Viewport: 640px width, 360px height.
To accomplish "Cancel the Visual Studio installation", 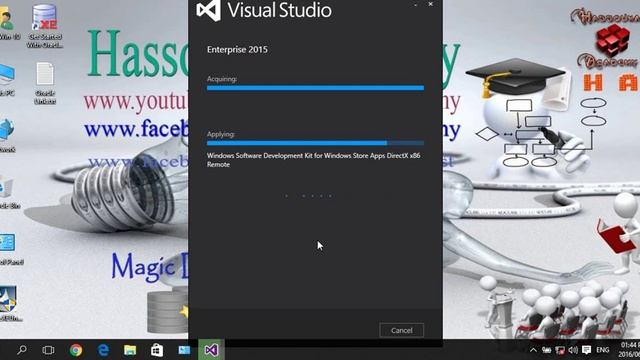I will tap(402, 330).
